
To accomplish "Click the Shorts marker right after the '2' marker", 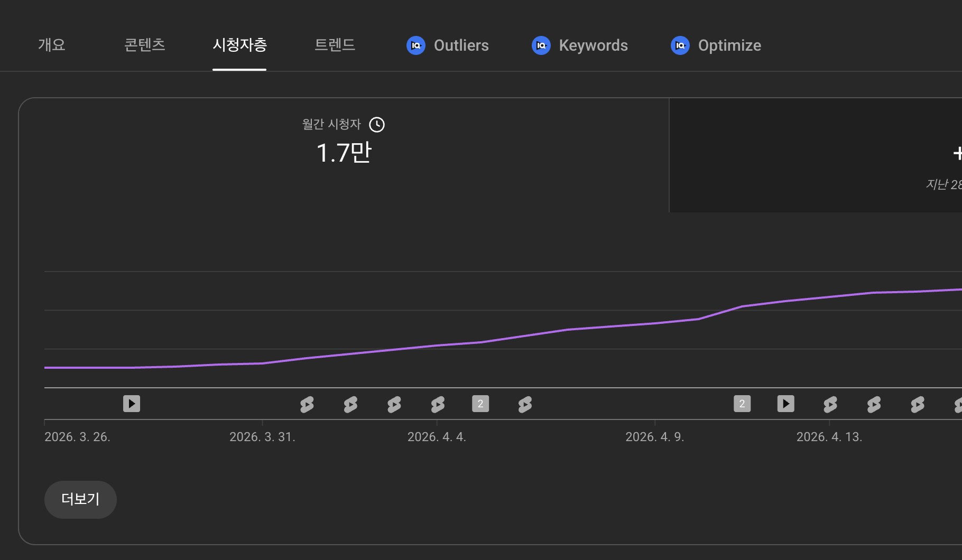I will (x=525, y=405).
